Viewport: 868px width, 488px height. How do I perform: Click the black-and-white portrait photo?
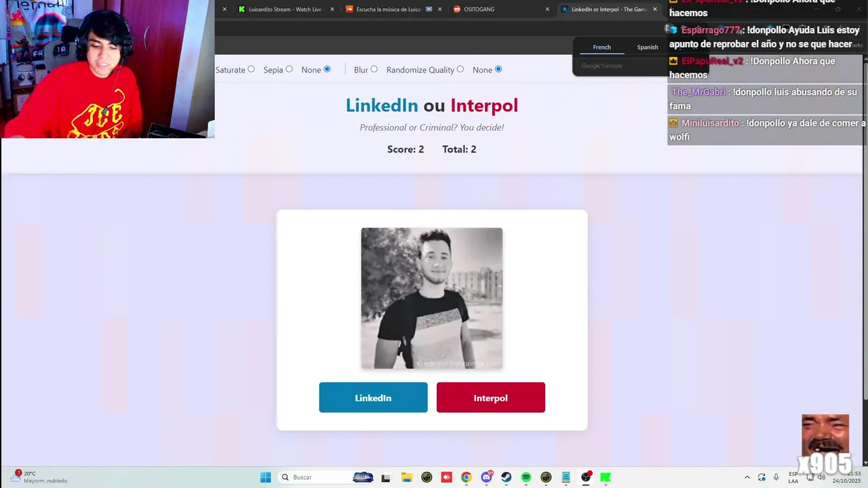click(x=432, y=298)
